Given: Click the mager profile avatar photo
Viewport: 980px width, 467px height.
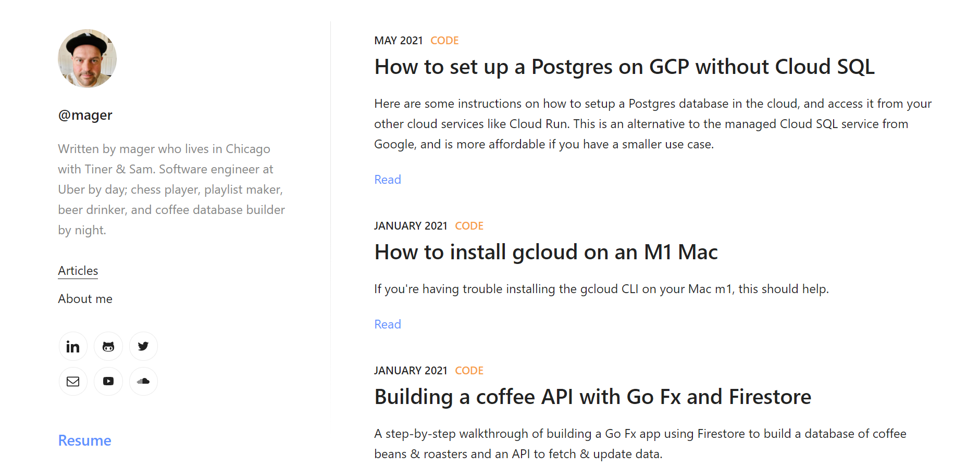Looking at the screenshot, I should pyautogui.click(x=87, y=58).
